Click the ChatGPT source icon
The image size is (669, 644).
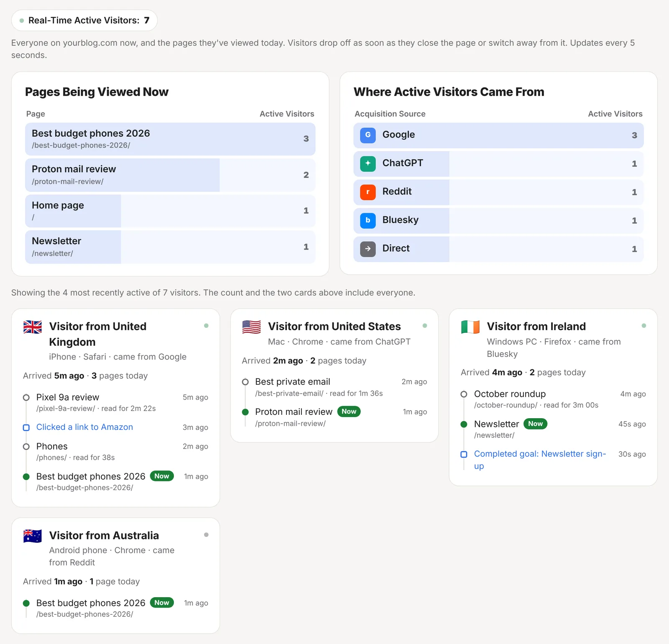368,164
